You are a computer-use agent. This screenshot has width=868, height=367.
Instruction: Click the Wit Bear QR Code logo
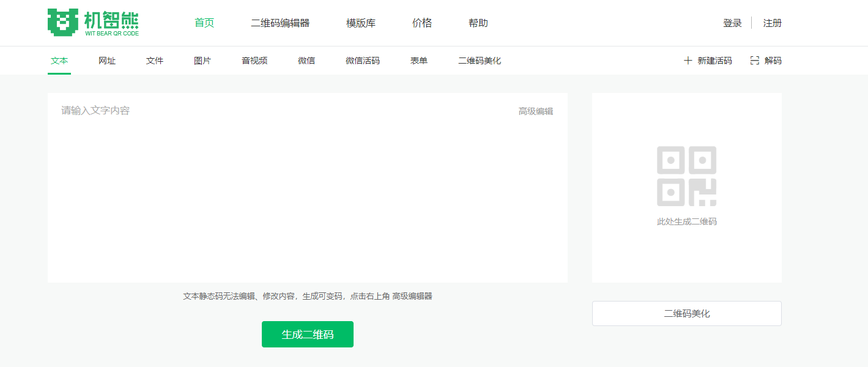92,21
